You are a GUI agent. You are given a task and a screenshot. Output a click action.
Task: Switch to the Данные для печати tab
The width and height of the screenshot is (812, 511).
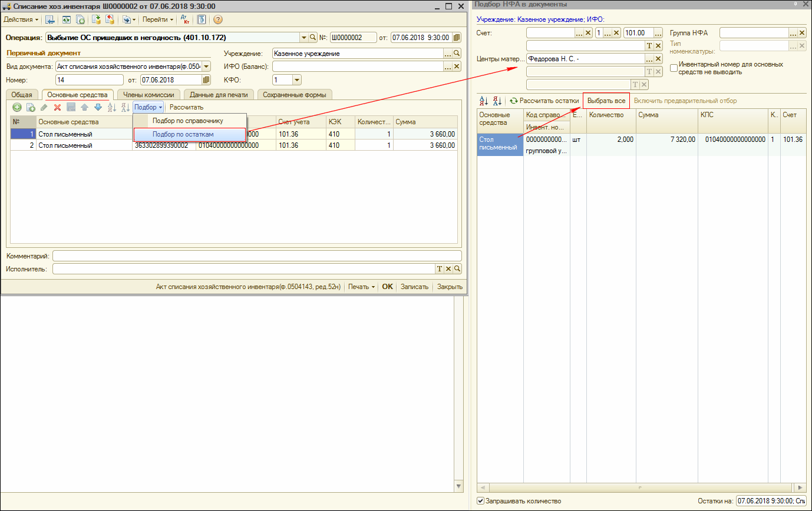click(219, 94)
